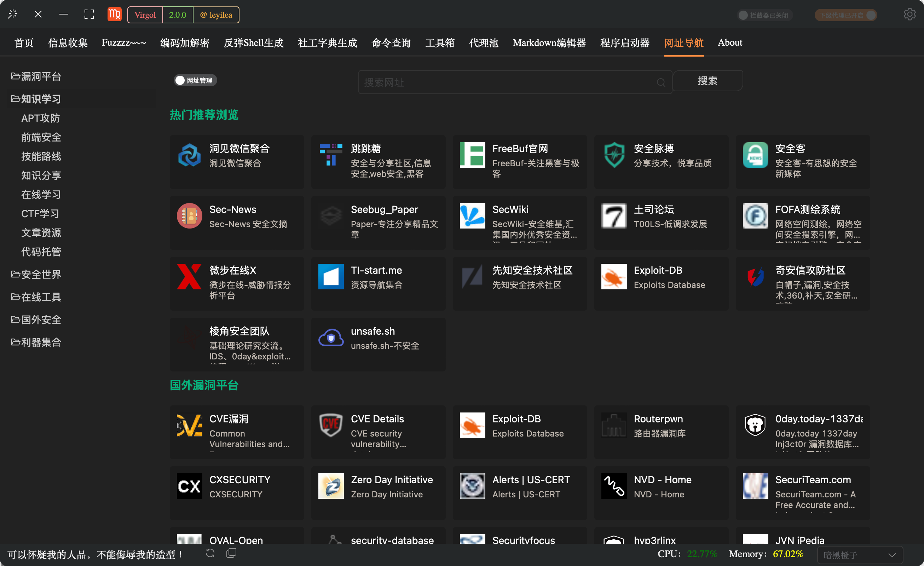Select 前端安全 in the sidebar
This screenshot has width=924, height=566.
(41, 137)
